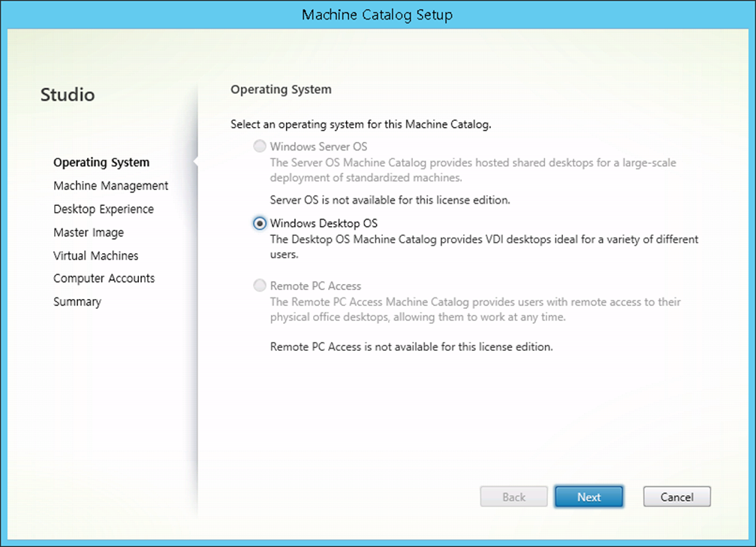The image size is (756, 547).
Task: Click the Machine Catalog Setup title bar
Action: 378,15
